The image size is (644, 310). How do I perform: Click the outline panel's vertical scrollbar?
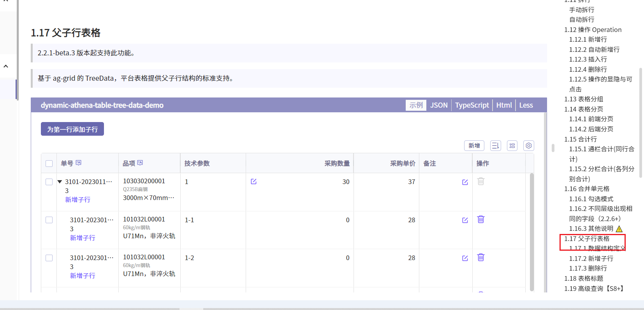click(x=640, y=123)
